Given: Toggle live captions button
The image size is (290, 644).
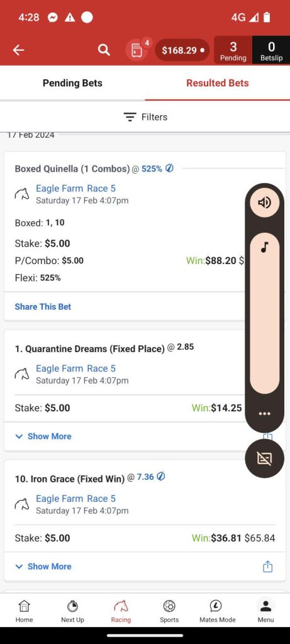Looking at the screenshot, I should 265,458.
